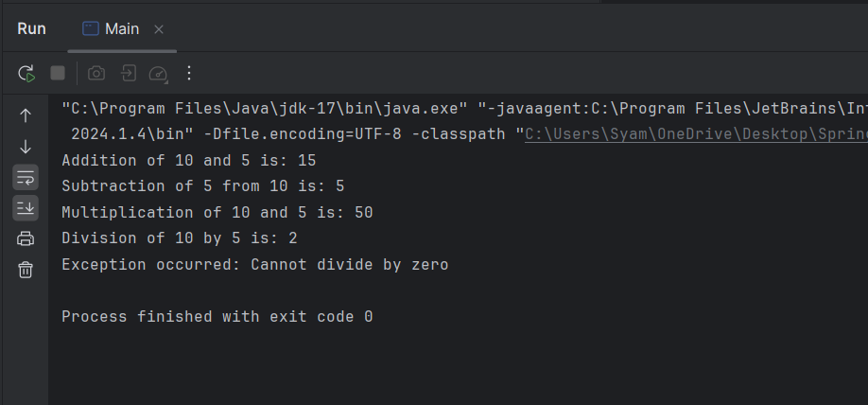
Task: Toggle scroll to end of console
Action: (26, 207)
